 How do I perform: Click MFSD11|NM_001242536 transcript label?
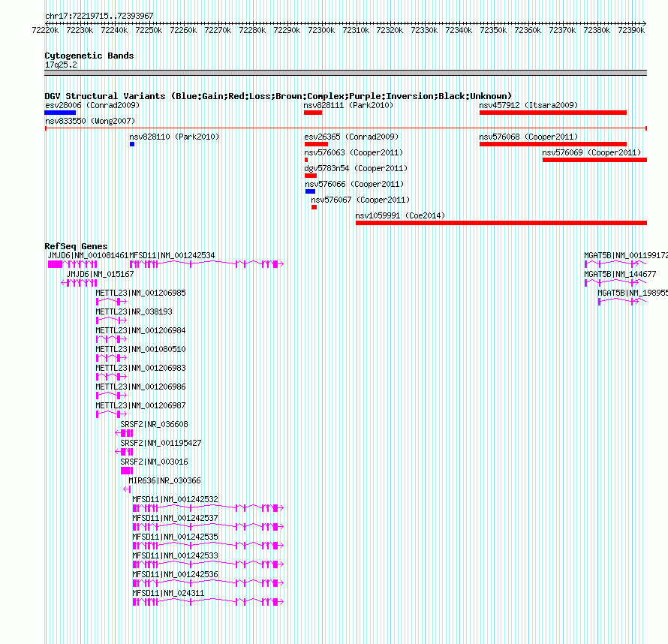[175, 573]
